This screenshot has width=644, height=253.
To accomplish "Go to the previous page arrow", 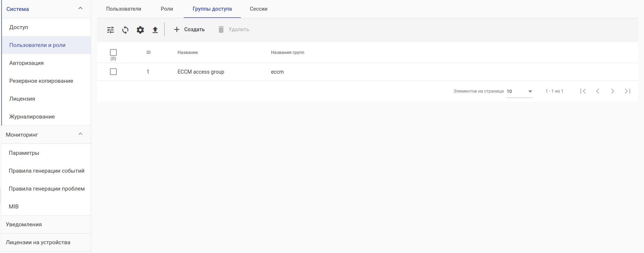I will tap(598, 91).
